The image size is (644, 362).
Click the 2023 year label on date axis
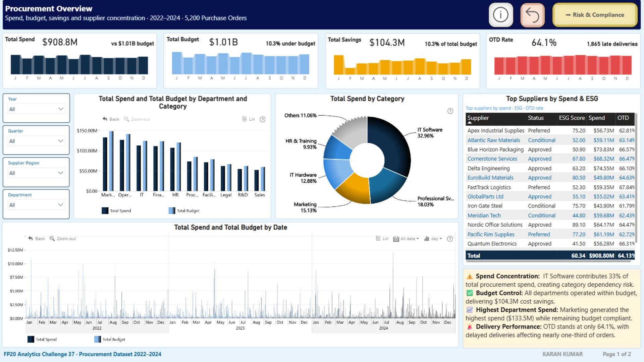pyautogui.click(x=240, y=328)
